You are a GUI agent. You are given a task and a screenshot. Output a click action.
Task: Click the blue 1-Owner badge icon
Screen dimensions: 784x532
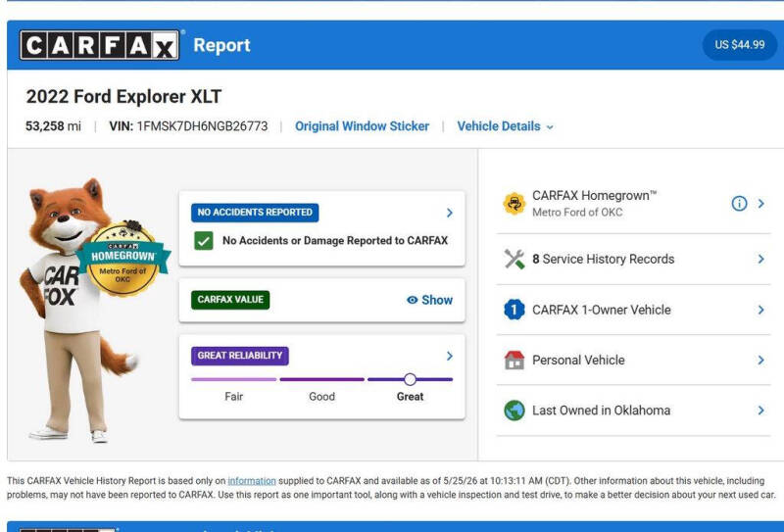(514, 310)
